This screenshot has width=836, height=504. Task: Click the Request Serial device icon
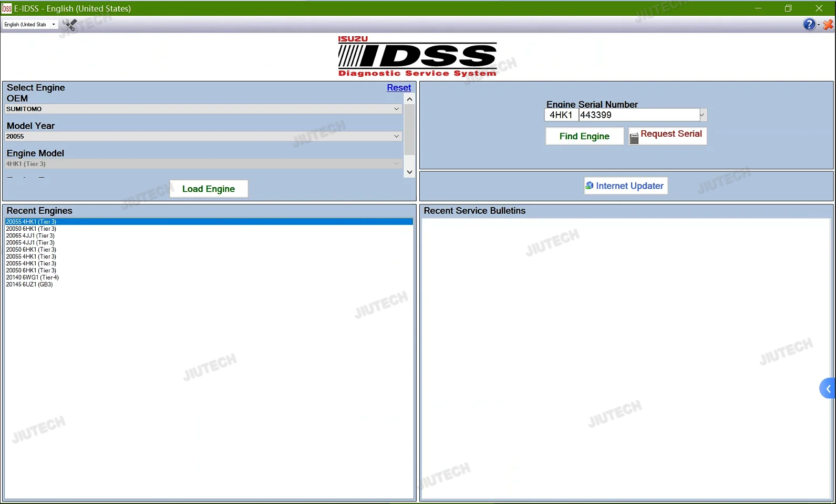pos(634,138)
